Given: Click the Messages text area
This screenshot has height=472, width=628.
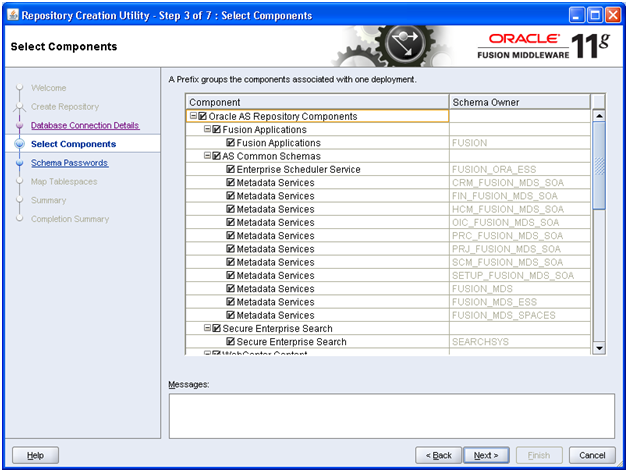Looking at the screenshot, I should coord(392,416).
